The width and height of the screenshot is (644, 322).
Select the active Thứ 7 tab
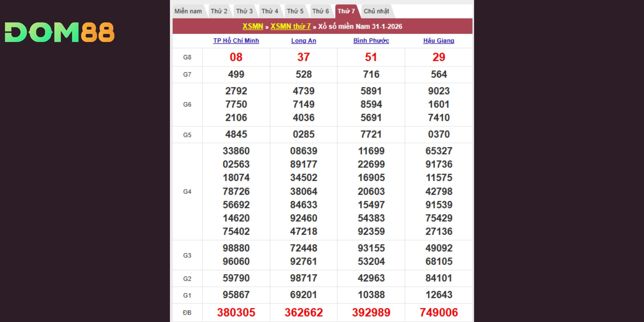tap(346, 11)
